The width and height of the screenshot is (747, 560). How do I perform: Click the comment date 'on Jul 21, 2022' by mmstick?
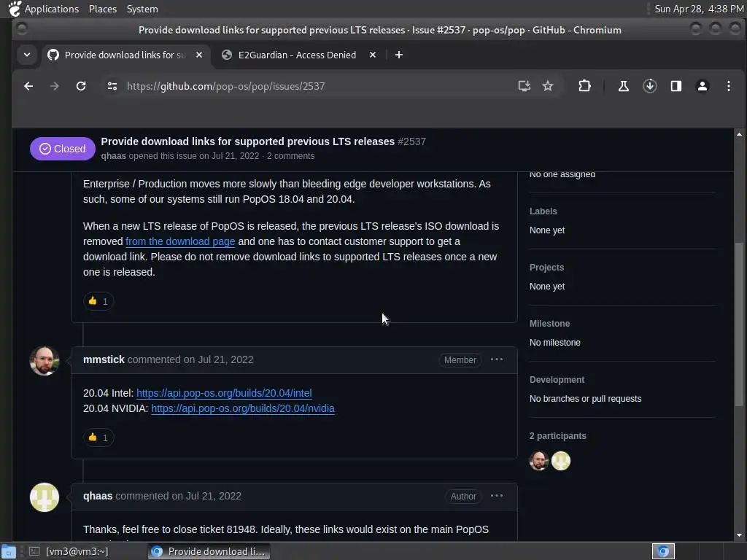[x=219, y=359]
